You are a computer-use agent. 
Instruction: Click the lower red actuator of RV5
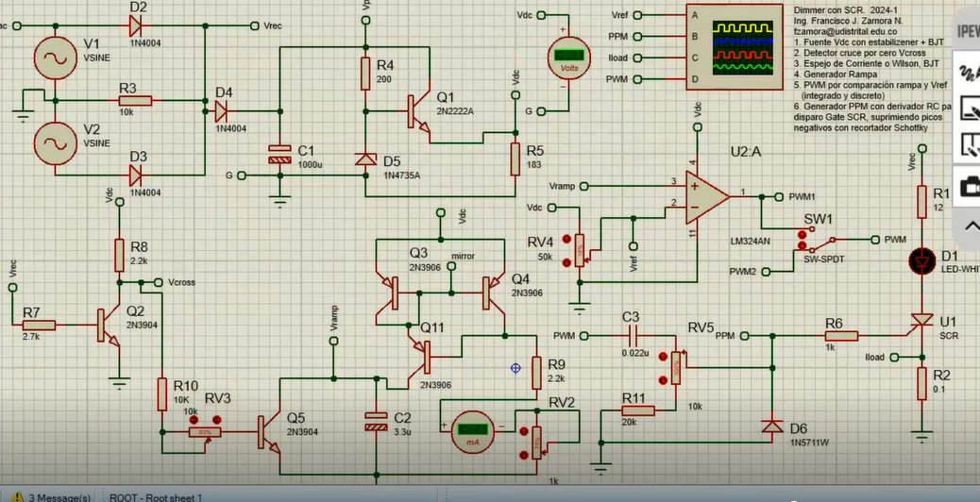(663, 379)
